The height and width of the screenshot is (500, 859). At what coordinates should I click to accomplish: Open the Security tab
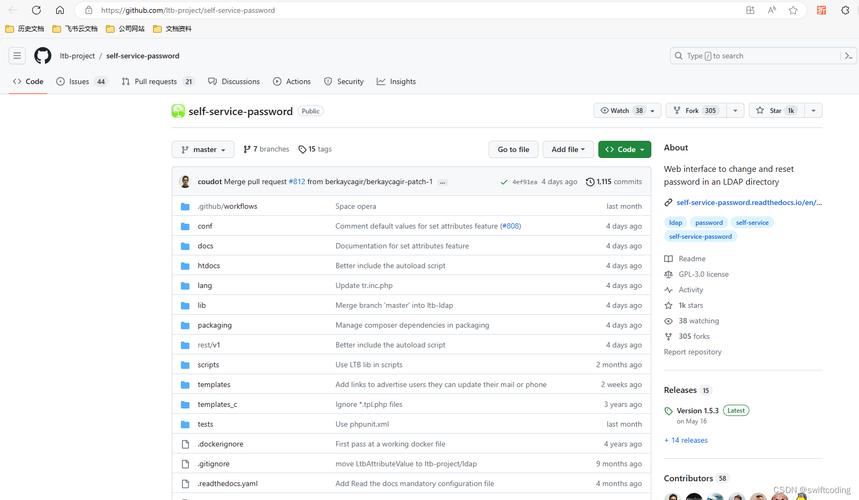click(x=343, y=82)
